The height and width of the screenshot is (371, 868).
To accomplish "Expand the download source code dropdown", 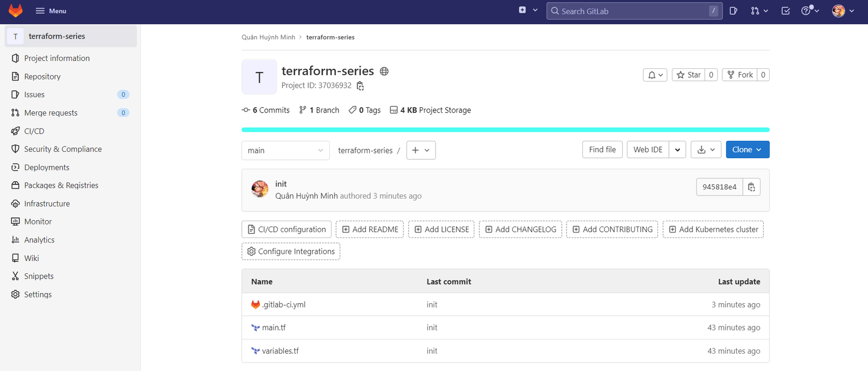I will coord(705,150).
